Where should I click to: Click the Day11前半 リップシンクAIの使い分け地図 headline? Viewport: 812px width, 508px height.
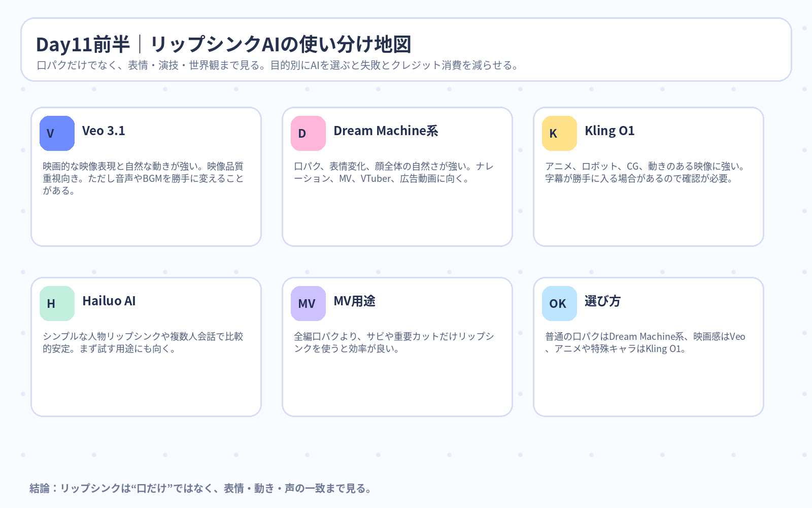pos(223,44)
